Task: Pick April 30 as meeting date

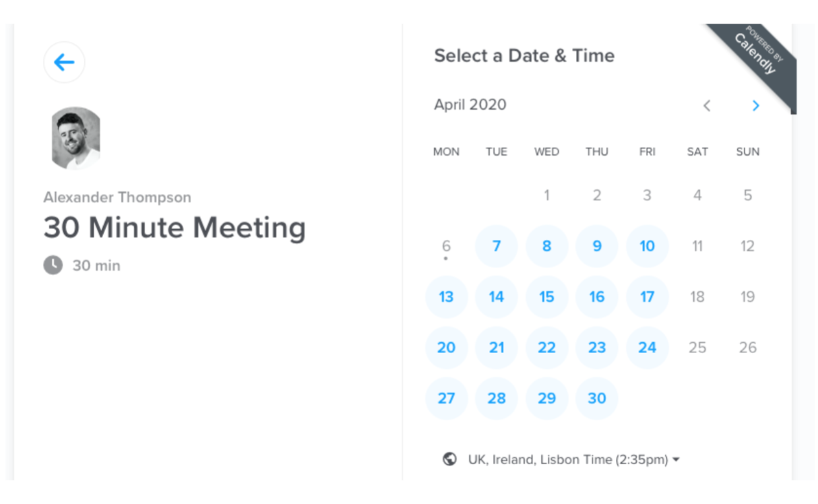Action: click(x=597, y=398)
